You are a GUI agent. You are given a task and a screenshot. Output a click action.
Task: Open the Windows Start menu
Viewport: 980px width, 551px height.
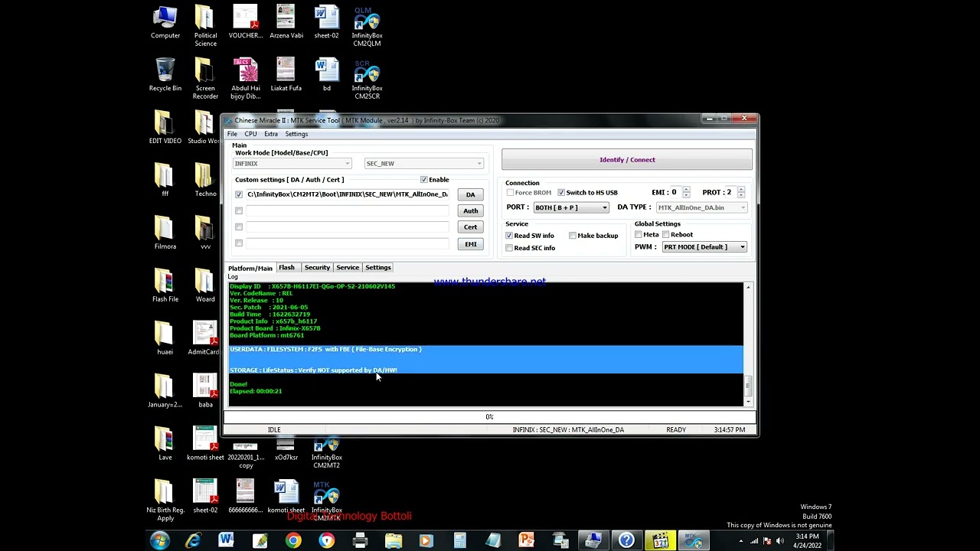[x=160, y=541]
